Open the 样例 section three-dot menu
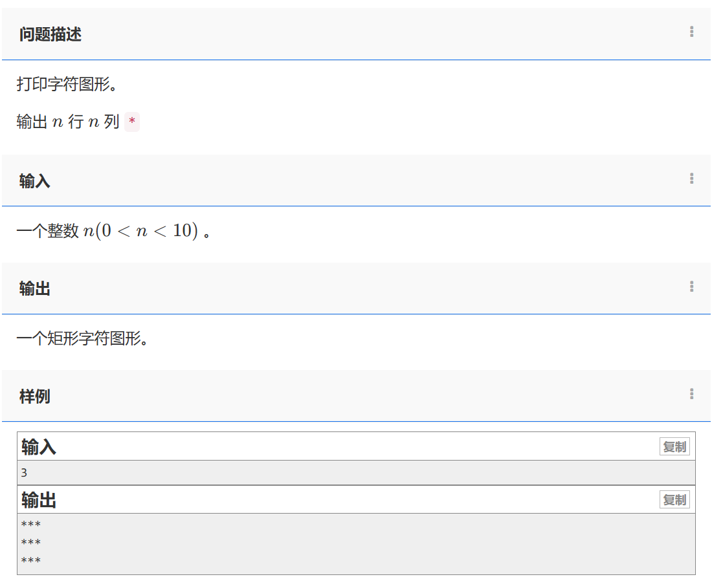The width and height of the screenshot is (712, 588). click(692, 394)
